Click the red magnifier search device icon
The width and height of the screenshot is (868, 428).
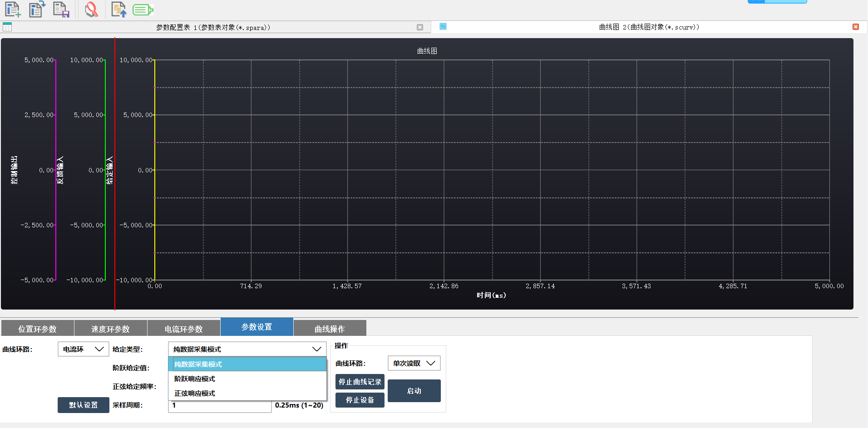[x=91, y=10]
